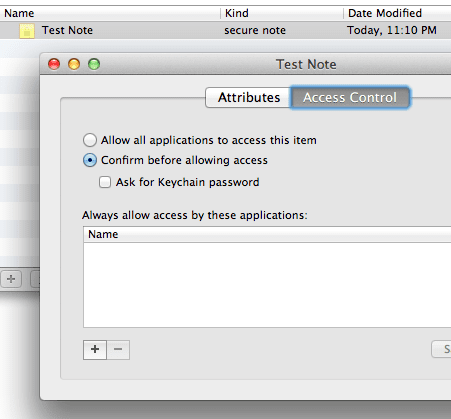Click the empty allowed applications list area

267,285
